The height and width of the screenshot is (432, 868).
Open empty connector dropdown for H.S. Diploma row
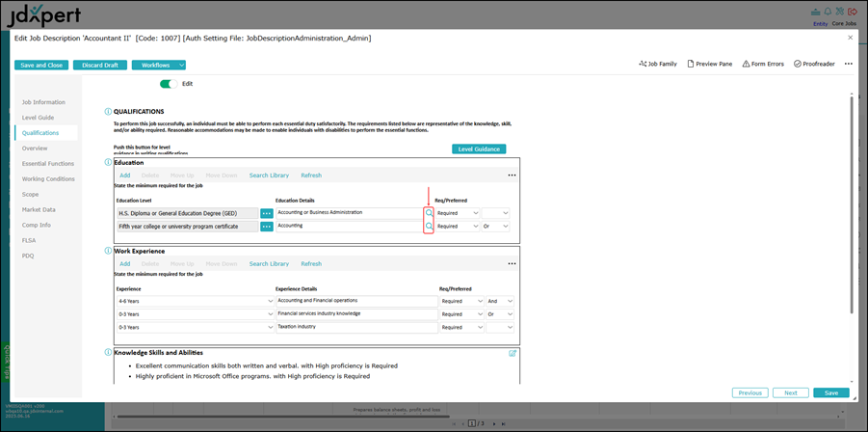(495, 213)
